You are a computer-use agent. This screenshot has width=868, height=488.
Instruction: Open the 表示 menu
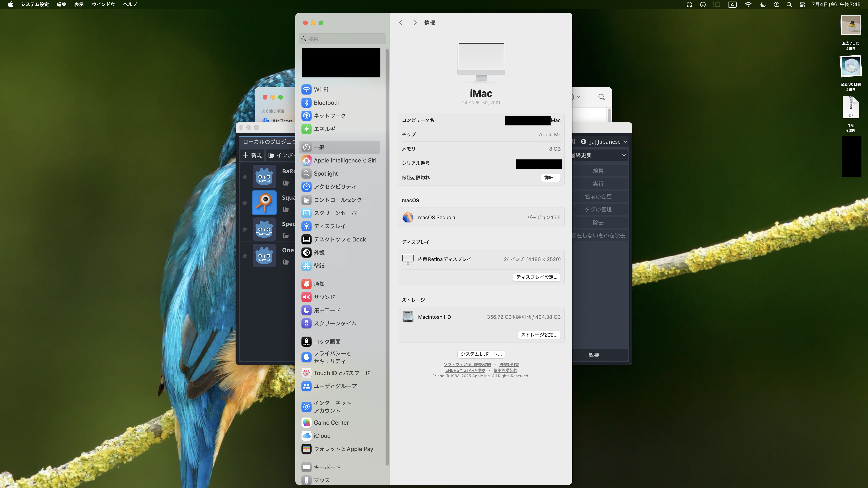click(x=79, y=4)
